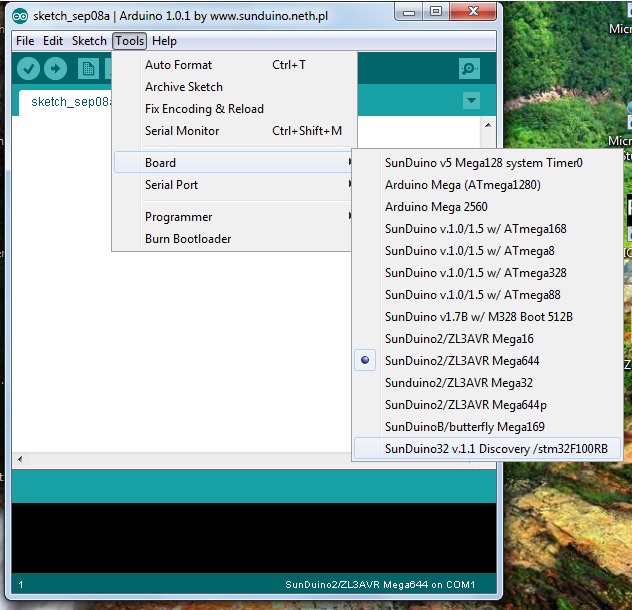Open the Edit menu
Screen dimensions: 632x610
tap(53, 41)
